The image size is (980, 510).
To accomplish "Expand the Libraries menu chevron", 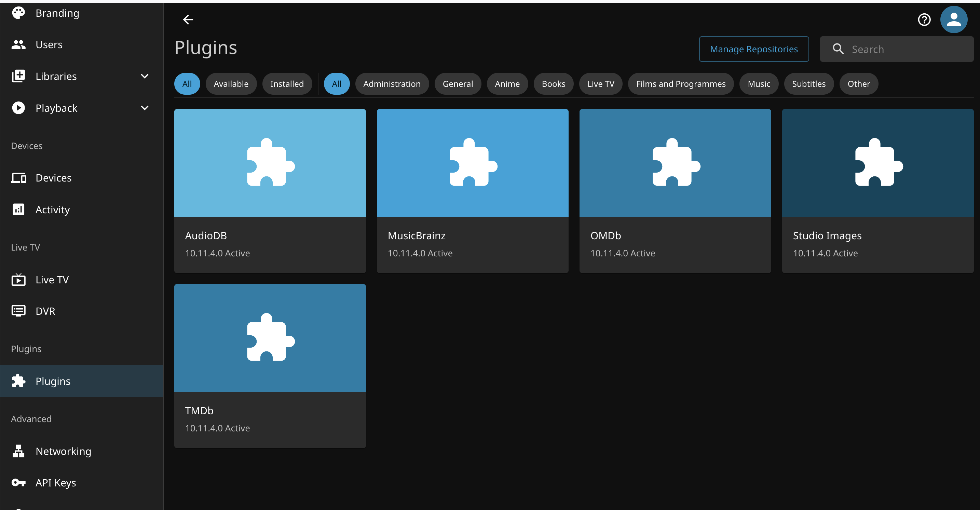I will (145, 76).
